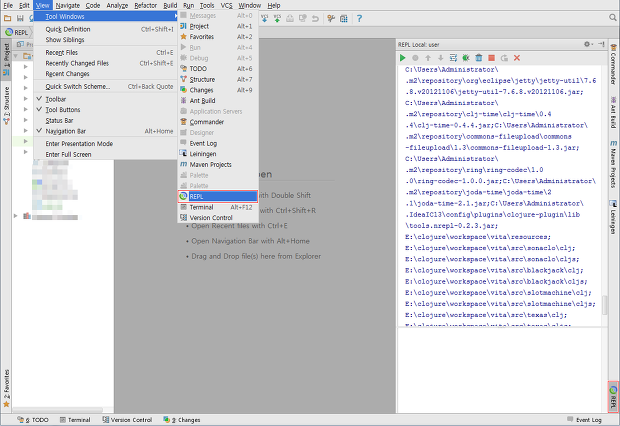The image size is (620, 426).
Task: Click the red Stop square in REPL toolbar
Action: (x=491, y=58)
